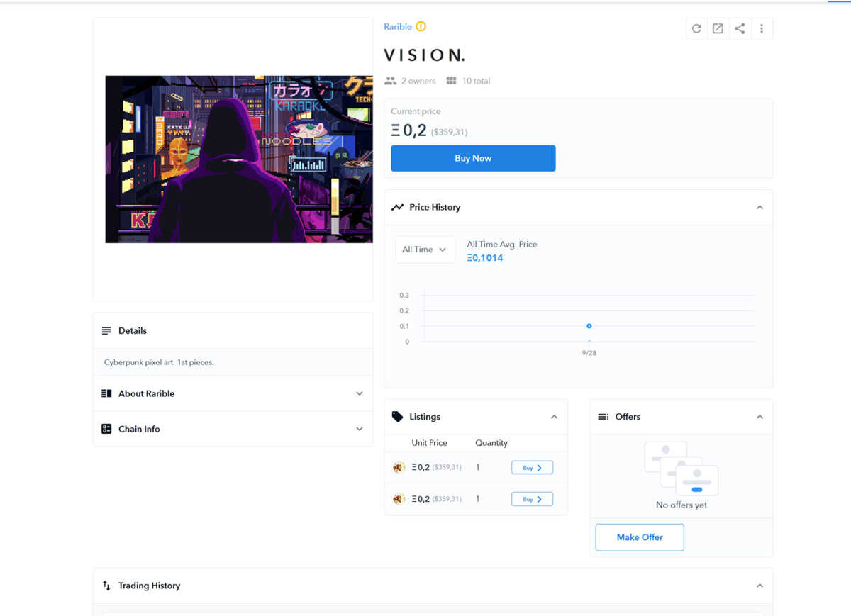Click the refresh metadata icon
This screenshot has width=851, height=616.
(x=696, y=28)
